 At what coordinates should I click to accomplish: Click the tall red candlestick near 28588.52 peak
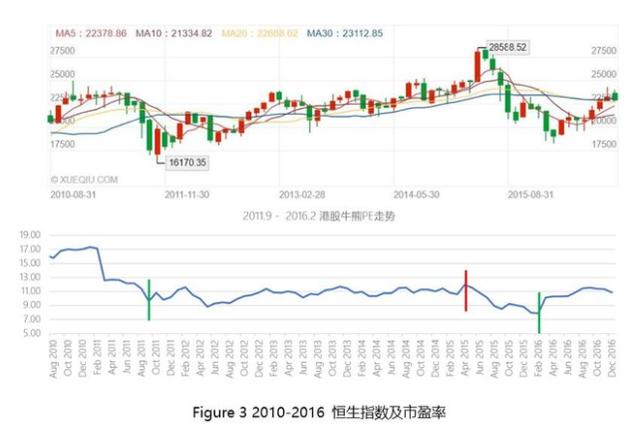pyautogui.click(x=478, y=67)
